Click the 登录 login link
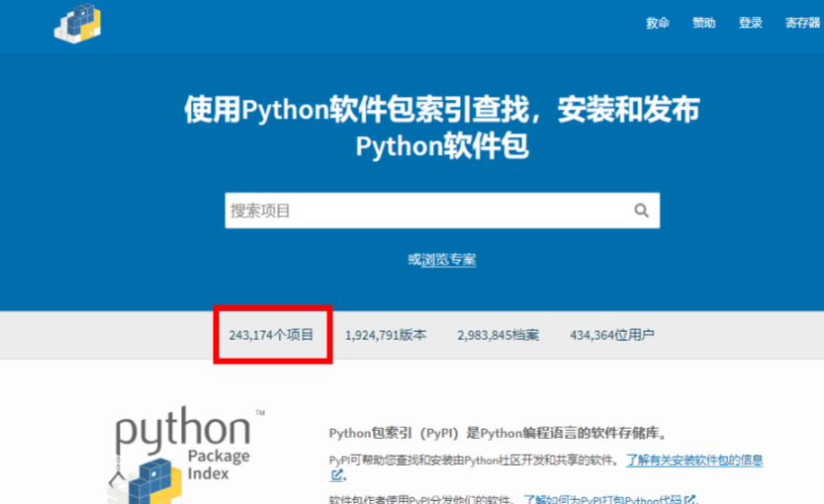Image resolution: width=824 pixels, height=504 pixels. point(750,23)
